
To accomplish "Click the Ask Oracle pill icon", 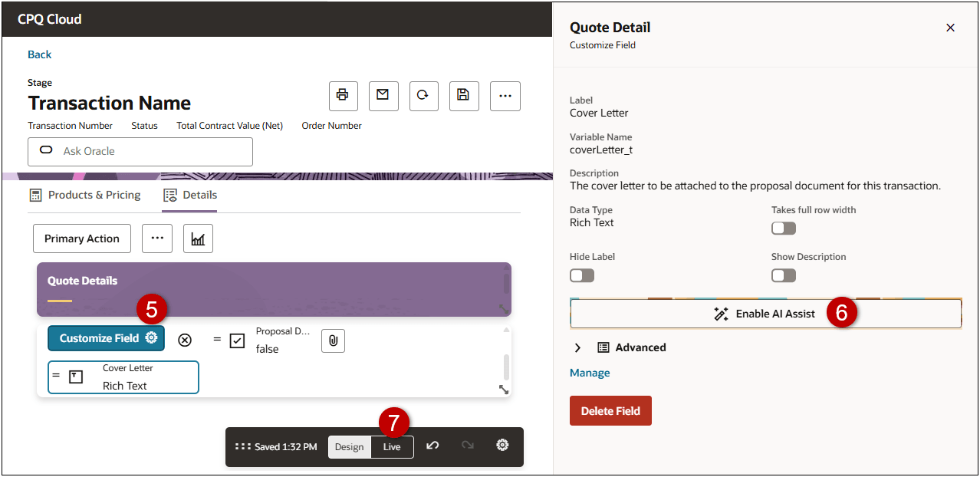I will [45, 151].
